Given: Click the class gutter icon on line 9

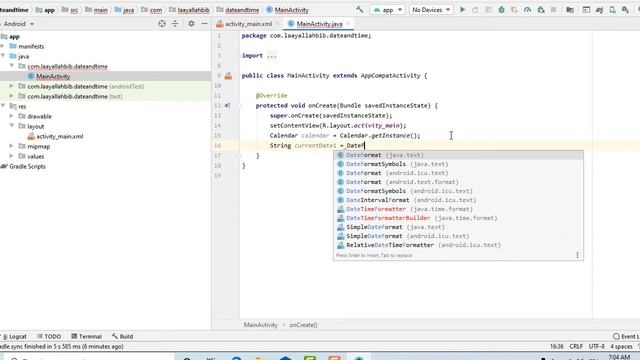Looking at the screenshot, I should click(x=228, y=76).
